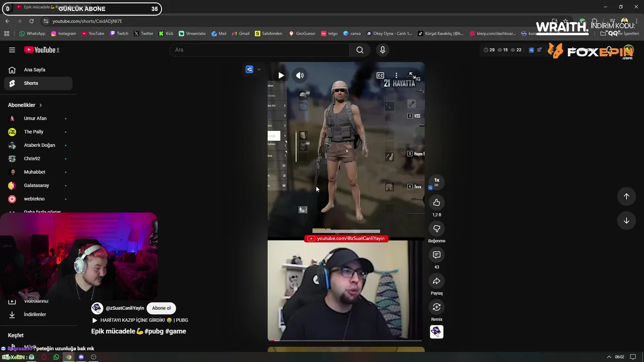Open the browser apps grid shortcut
Screen dimensions: 644x362
pos(7,34)
